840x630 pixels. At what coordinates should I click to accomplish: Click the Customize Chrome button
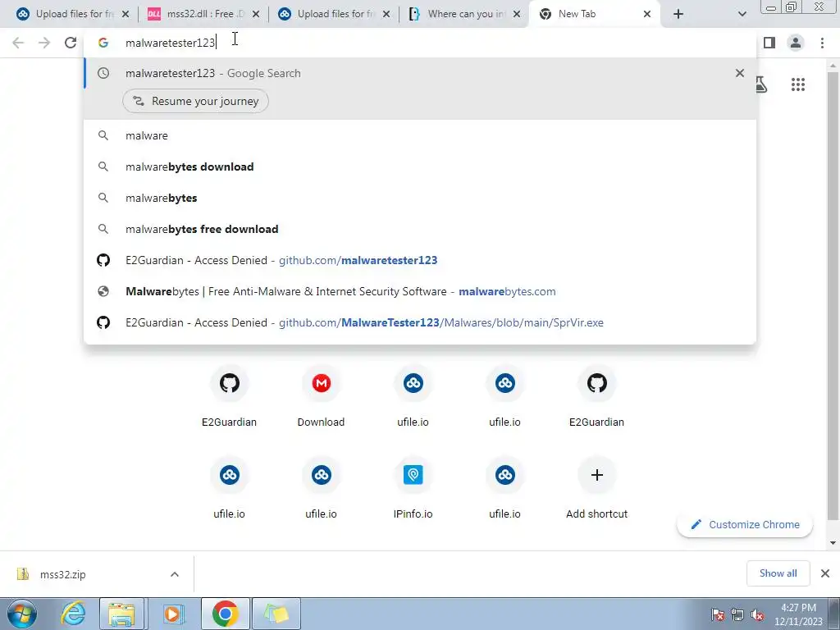pyautogui.click(x=745, y=524)
